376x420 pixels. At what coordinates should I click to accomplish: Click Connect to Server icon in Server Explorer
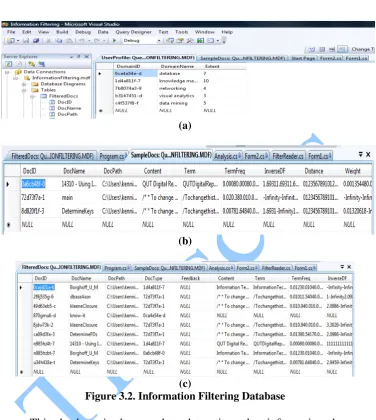point(41,64)
